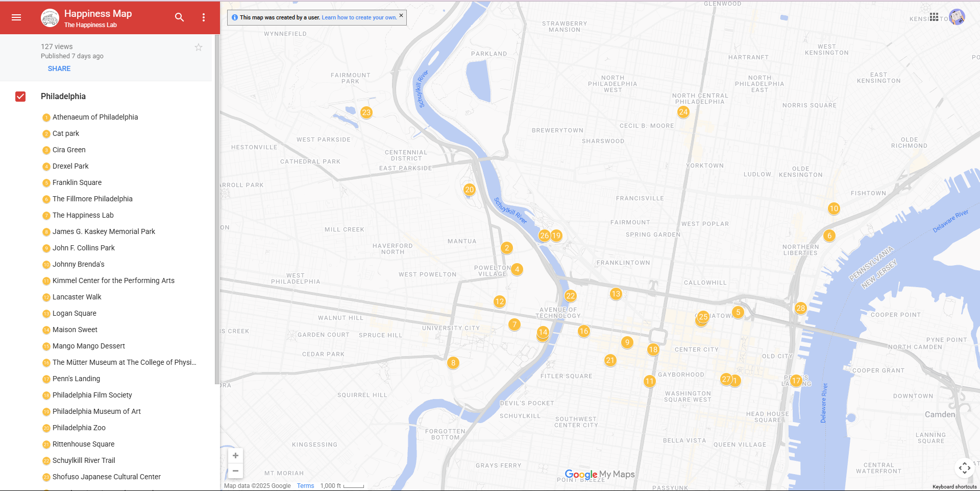
Task: Star the Happiness Map as a favorite
Action: 198,47
